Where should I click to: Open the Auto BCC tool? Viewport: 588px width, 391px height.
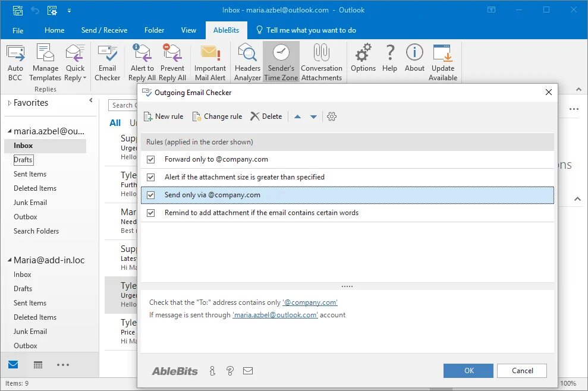point(15,62)
